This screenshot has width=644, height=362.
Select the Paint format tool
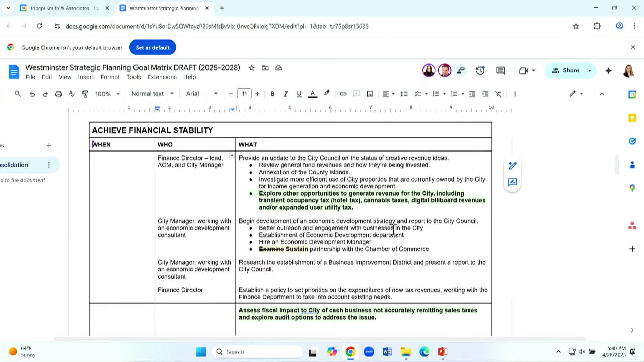point(85,94)
